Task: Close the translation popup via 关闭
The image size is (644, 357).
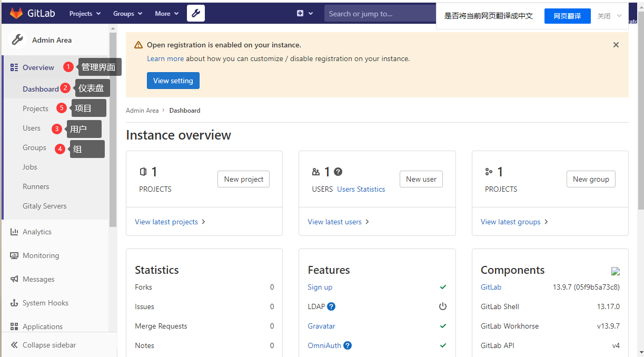Action: tap(604, 16)
